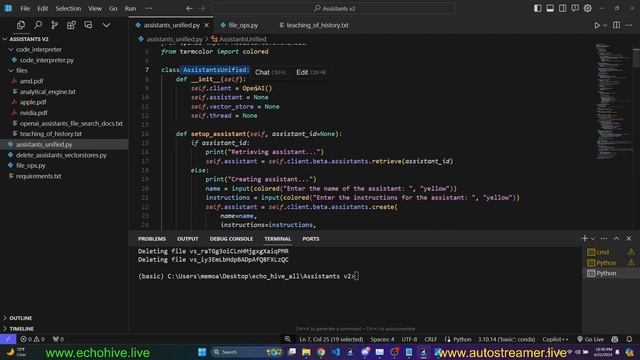The width and height of the screenshot is (640, 360).
Task: Click the Assistants v2 command search box
Action: (x=333, y=8)
